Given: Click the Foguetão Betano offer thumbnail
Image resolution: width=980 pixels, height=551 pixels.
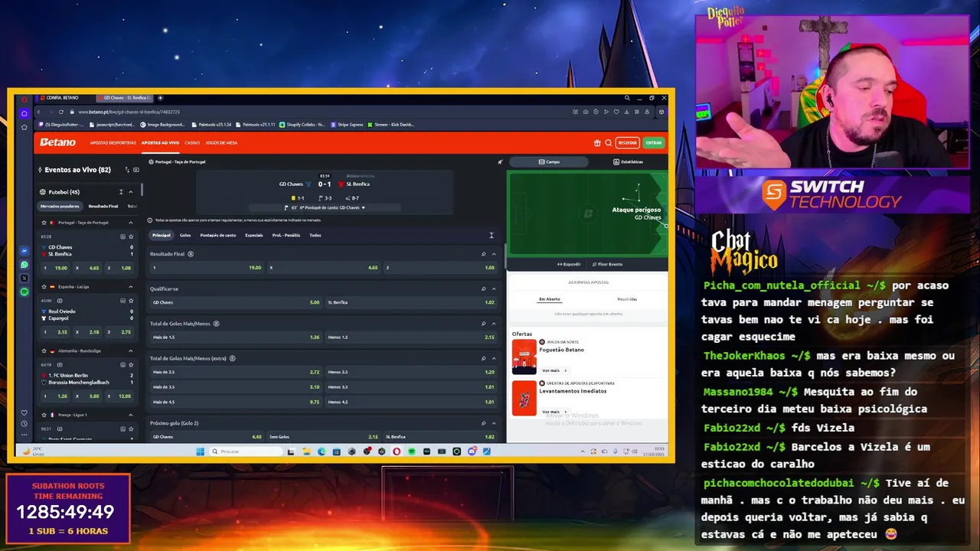Looking at the screenshot, I should 524,357.
